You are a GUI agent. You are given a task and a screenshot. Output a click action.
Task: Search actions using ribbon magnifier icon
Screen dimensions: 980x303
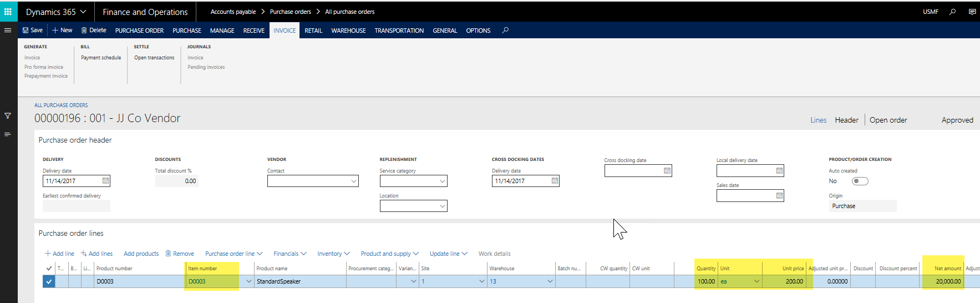[x=505, y=31]
